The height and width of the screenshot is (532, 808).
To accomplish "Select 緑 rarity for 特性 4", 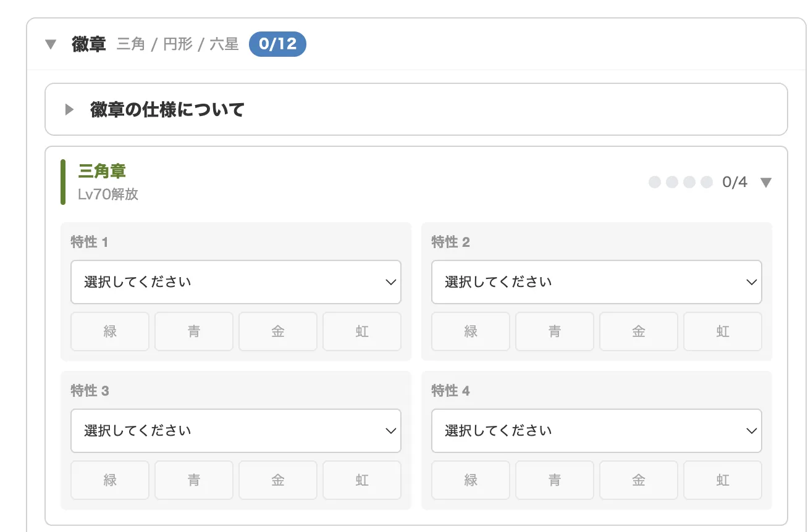I will pyautogui.click(x=471, y=480).
